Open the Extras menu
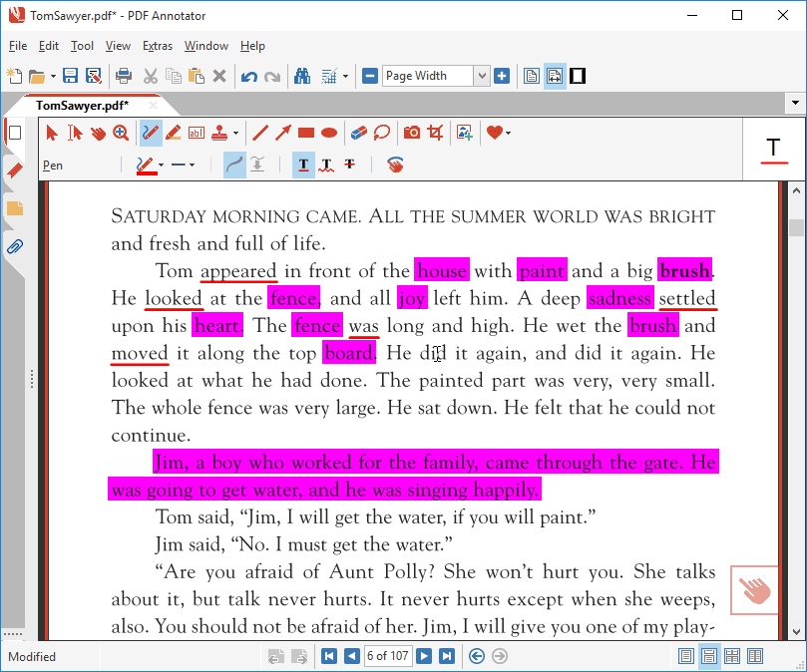This screenshot has height=672, width=807. point(157,46)
